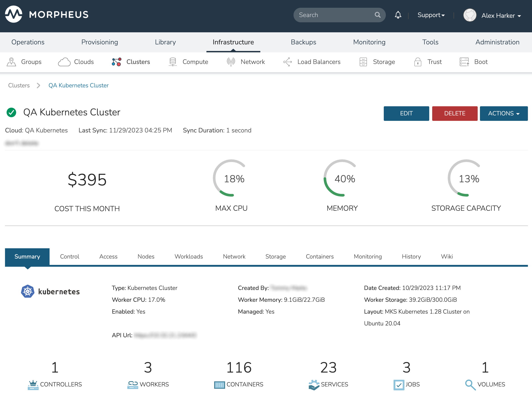Switch to the Nodes tab

pyautogui.click(x=146, y=256)
